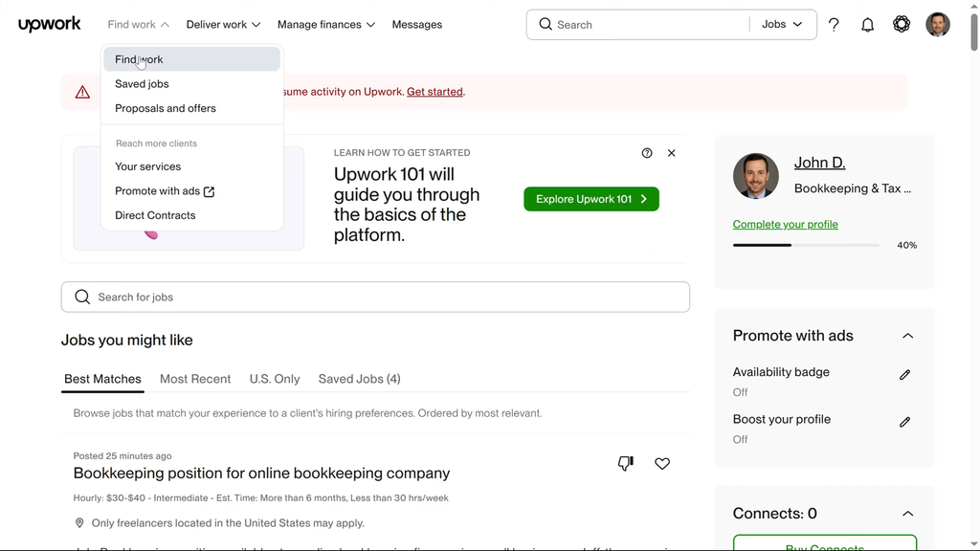Click the user avatar in top bar
Viewport: 980px width, 551px height.
937,25
